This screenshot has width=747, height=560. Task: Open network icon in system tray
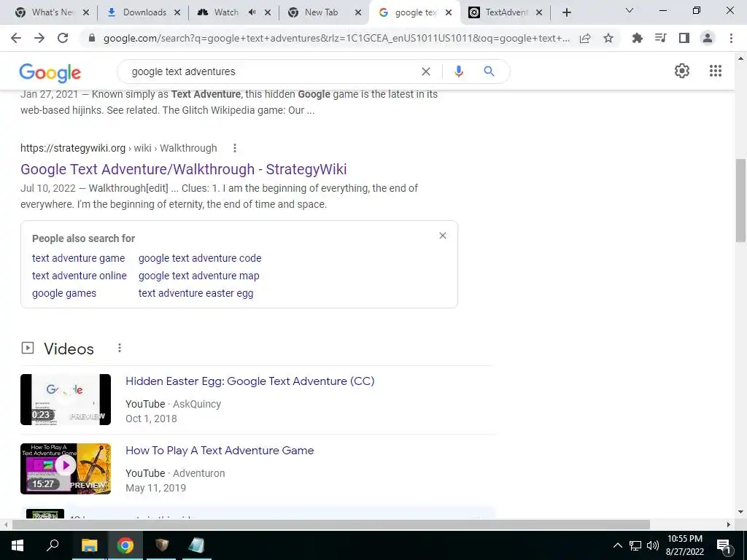(x=635, y=545)
